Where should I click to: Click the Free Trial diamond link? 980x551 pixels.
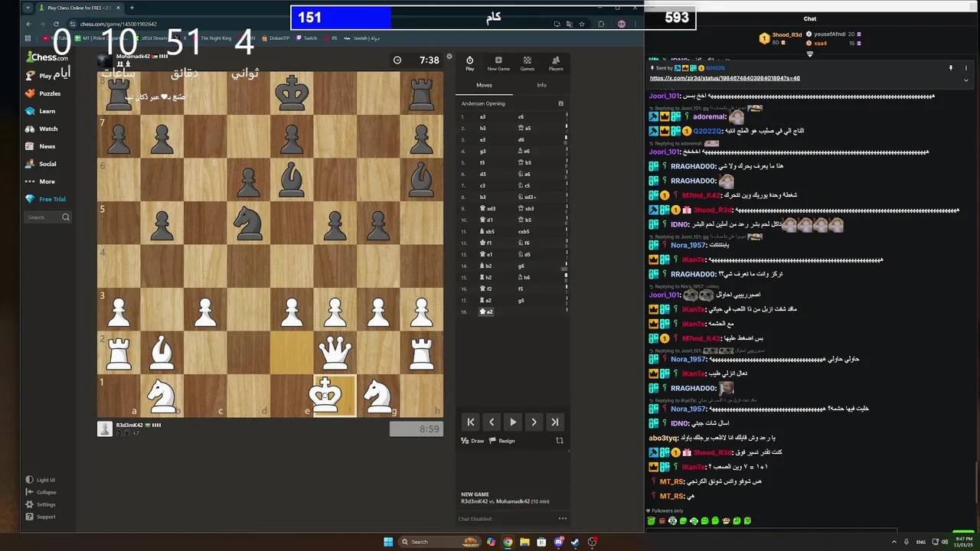[x=46, y=199]
